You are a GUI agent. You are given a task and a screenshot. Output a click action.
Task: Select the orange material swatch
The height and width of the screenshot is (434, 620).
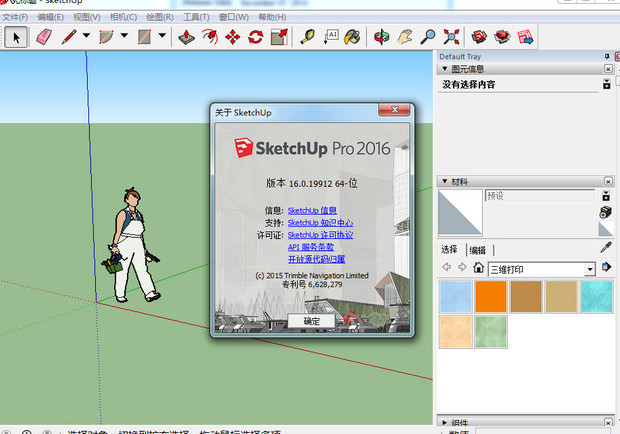[x=490, y=296]
